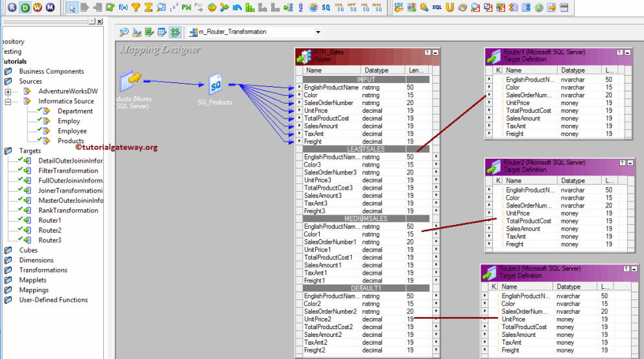Select the UnitPrice2 port in Router

pyautogui.click(x=366, y=319)
